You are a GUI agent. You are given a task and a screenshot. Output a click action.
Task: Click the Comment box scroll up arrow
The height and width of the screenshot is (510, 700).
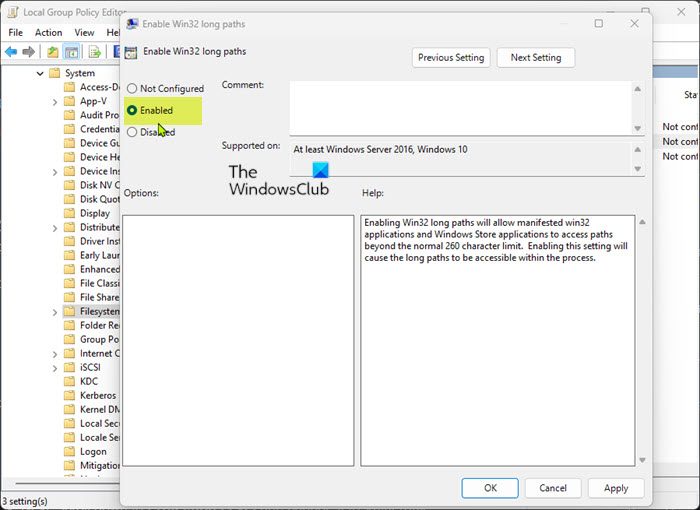coord(638,89)
